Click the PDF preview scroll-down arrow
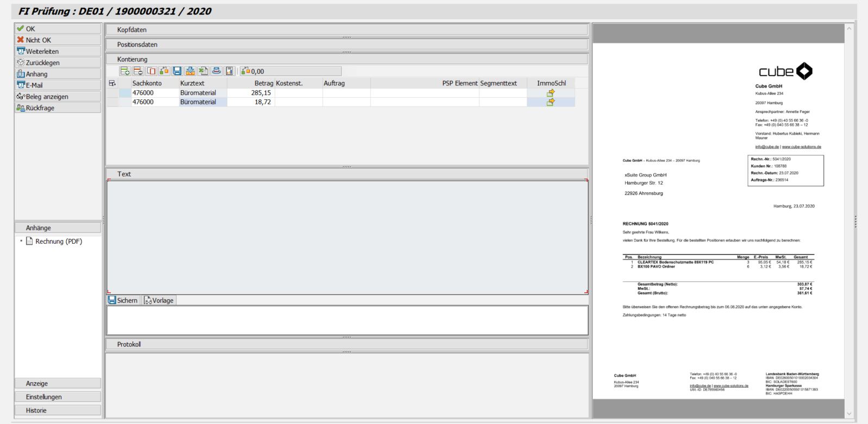868x424 pixels. coord(849,413)
